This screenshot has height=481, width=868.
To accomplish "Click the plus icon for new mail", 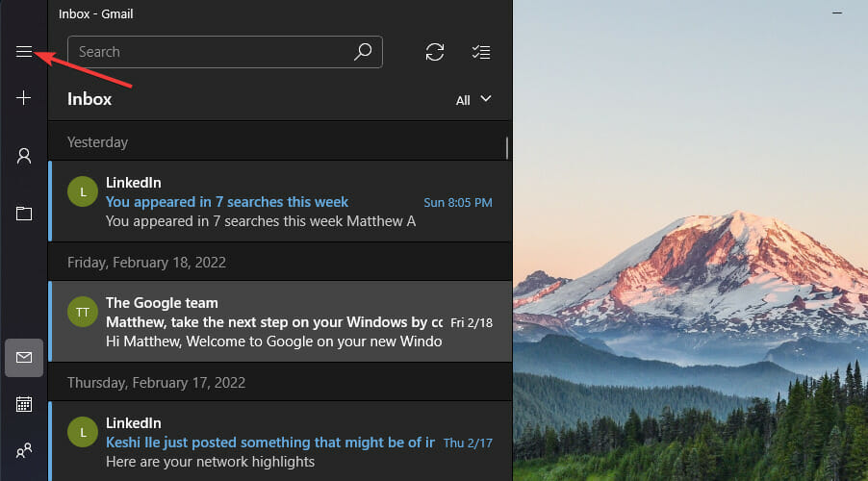I will click(24, 98).
